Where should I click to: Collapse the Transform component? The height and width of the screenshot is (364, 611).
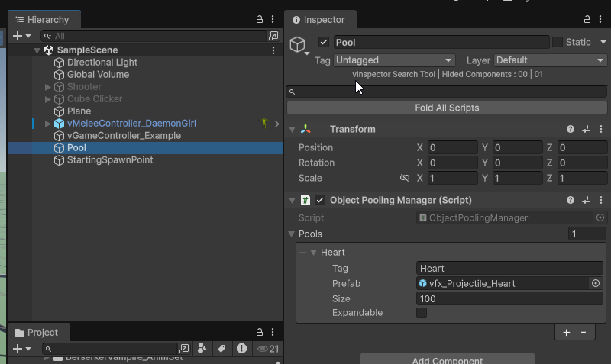(292, 129)
